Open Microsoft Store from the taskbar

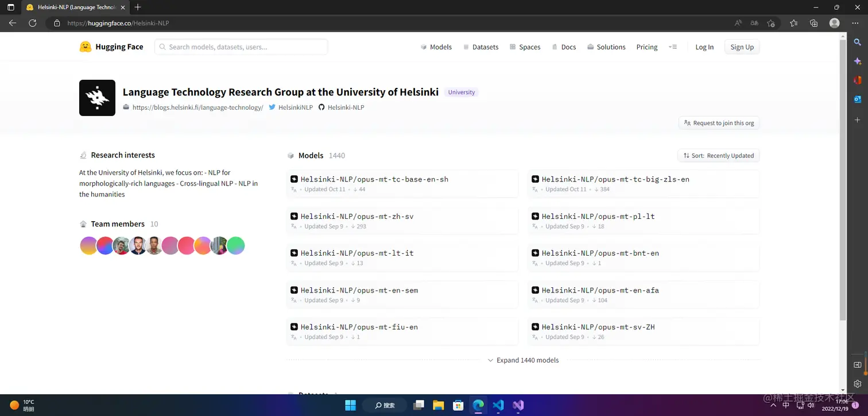(458, 405)
